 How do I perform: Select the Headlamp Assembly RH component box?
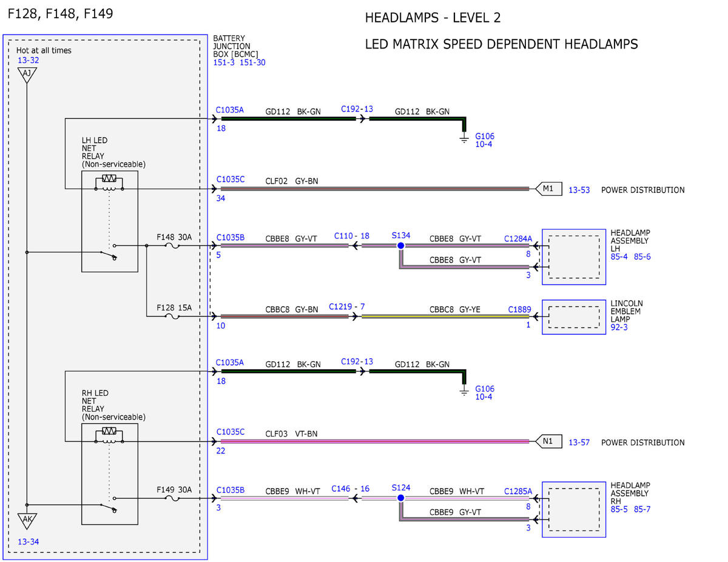(574, 509)
